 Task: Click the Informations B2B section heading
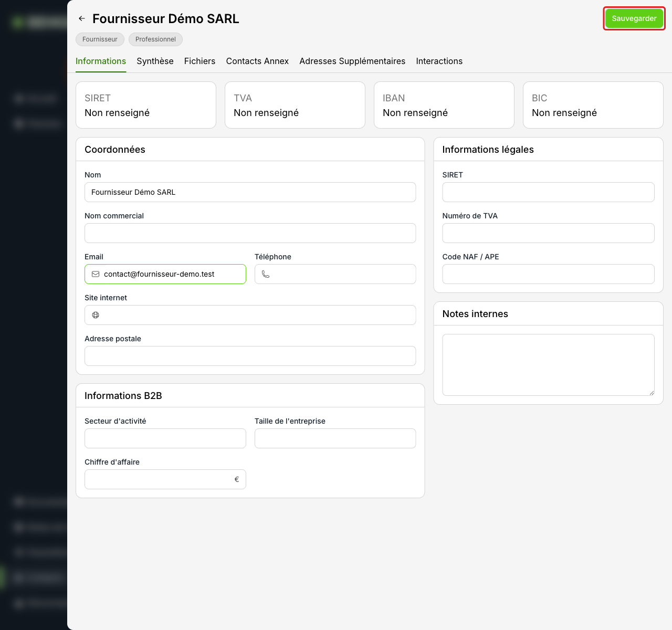coord(123,396)
